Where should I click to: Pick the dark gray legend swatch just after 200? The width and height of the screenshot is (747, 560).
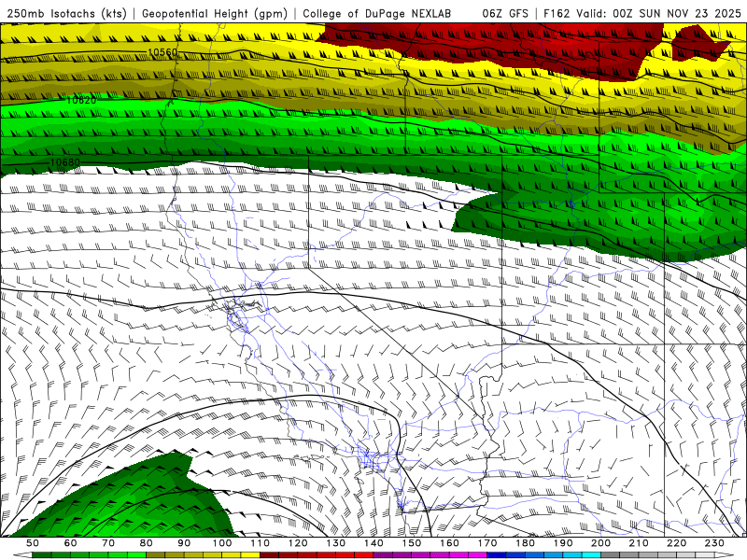tap(611, 555)
